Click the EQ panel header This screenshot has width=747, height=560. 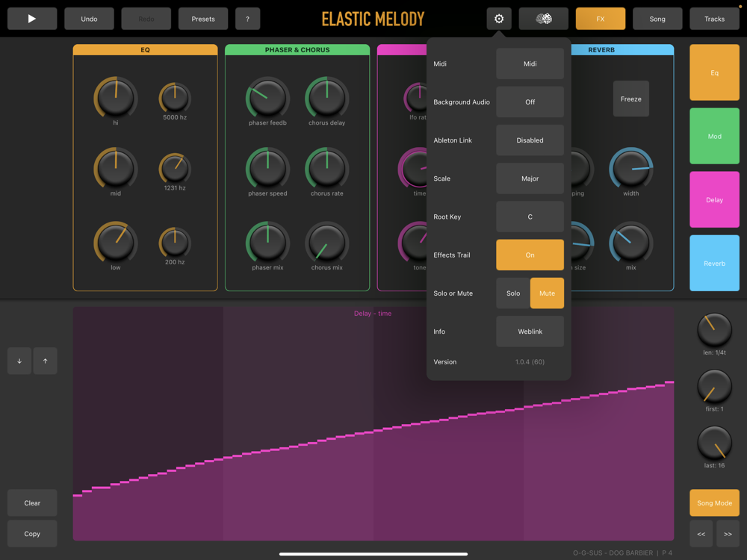coord(146,49)
